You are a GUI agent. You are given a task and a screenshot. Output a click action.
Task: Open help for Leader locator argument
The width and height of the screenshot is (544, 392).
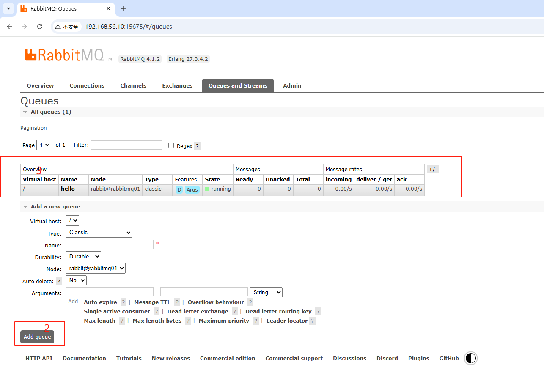click(312, 321)
